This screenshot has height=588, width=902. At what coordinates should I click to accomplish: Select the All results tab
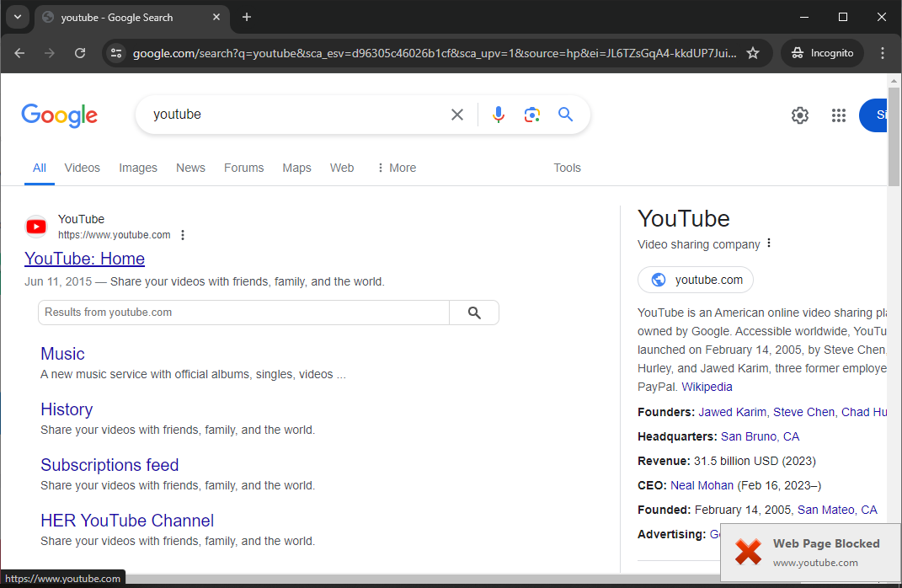39,168
